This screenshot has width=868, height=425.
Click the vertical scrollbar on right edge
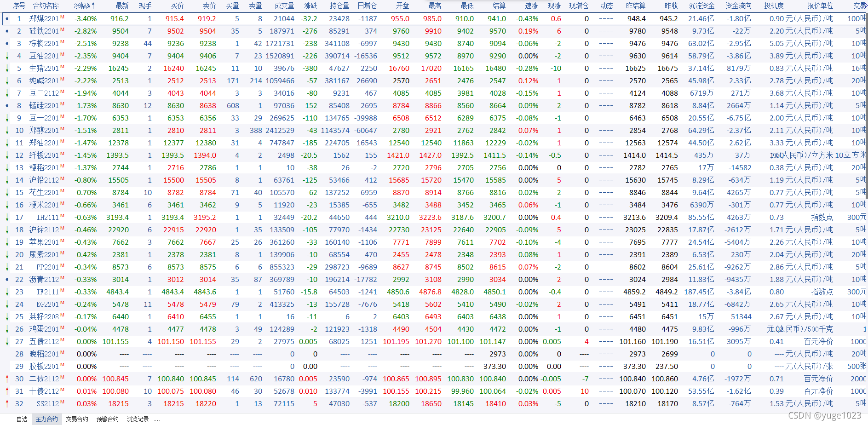[867, 106]
